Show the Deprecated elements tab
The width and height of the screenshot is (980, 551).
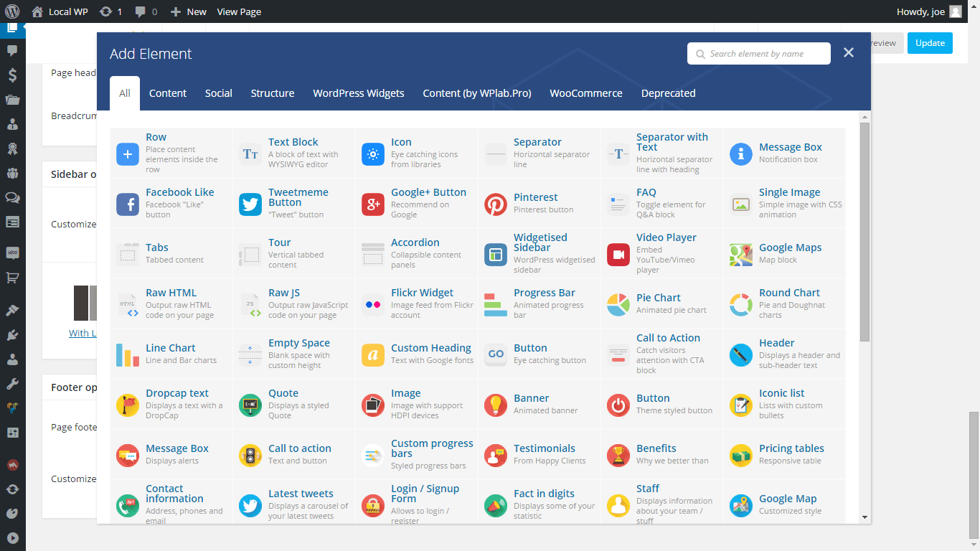pos(668,93)
